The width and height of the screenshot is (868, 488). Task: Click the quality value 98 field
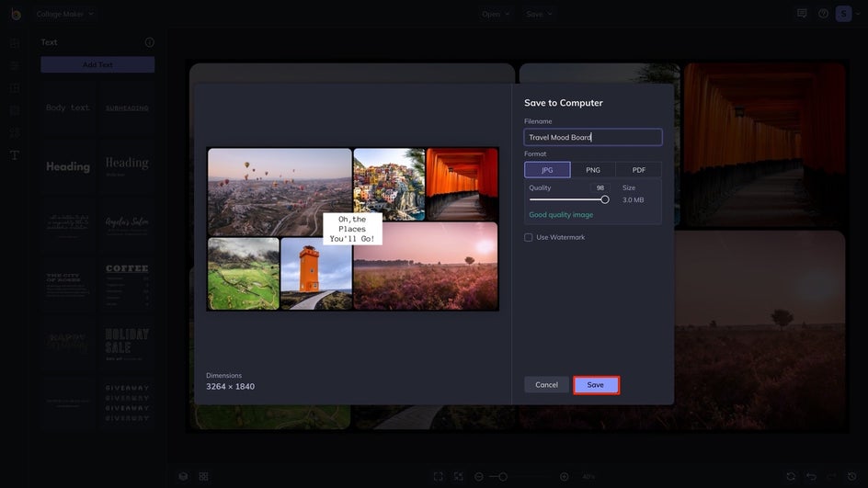click(x=600, y=188)
